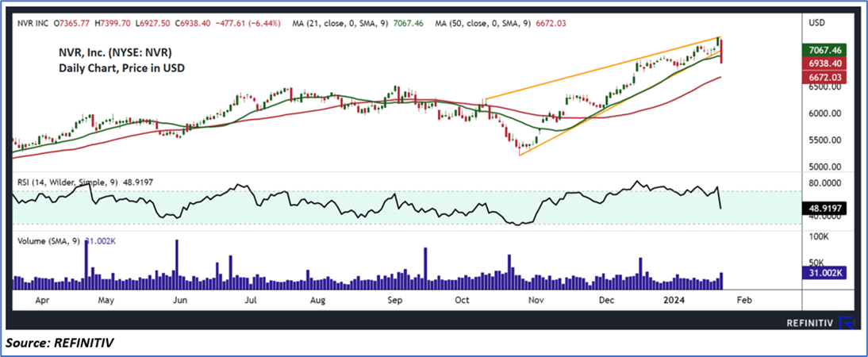Click the 5000.00 price axis label

tap(827, 167)
